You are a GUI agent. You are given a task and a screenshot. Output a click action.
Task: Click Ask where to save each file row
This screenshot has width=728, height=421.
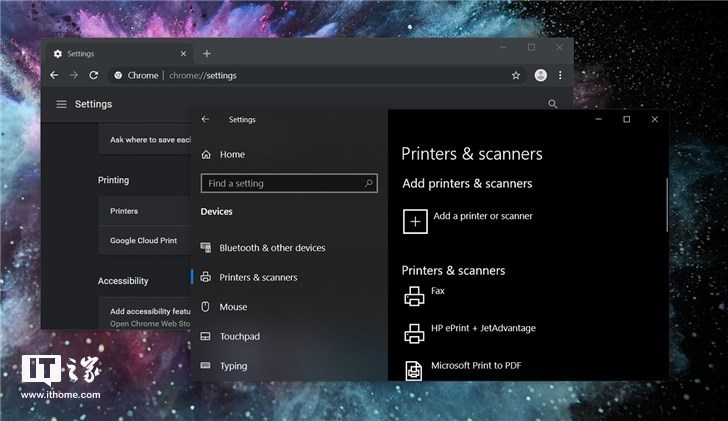[144, 139]
